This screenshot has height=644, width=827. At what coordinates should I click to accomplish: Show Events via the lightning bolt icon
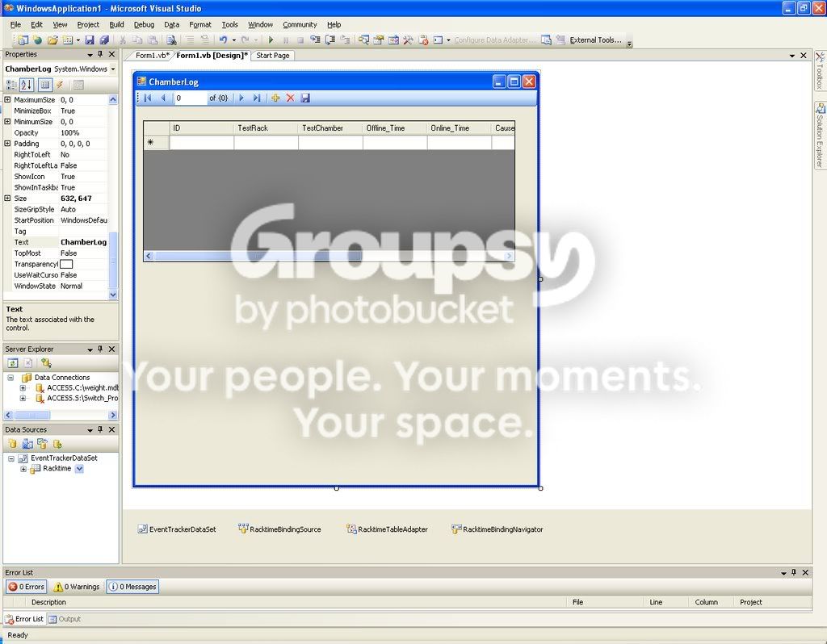(x=60, y=85)
